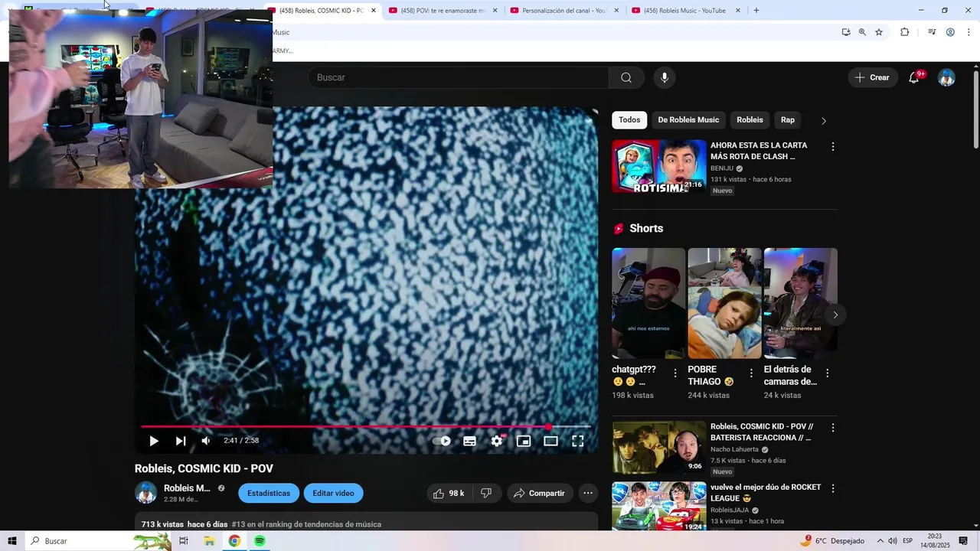Image resolution: width=980 pixels, height=551 pixels.
Task: Open the BENIJU channel link
Action: tap(722, 168)
